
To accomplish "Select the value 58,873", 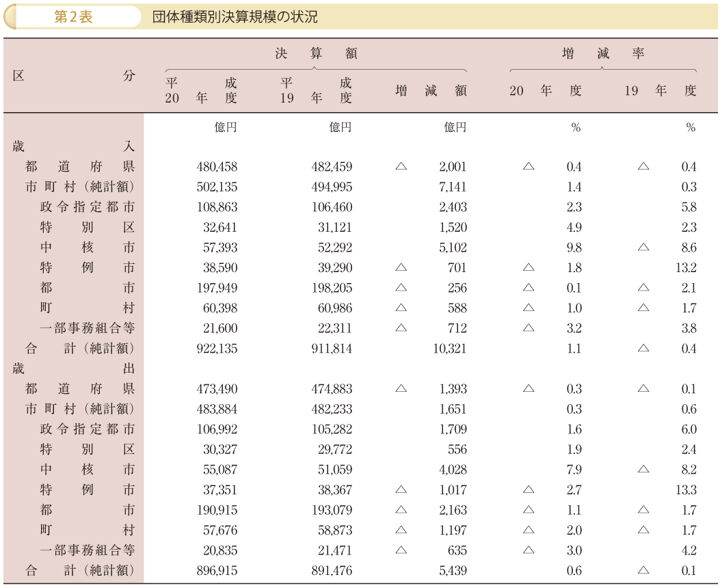I will click(x=335, y=531).
